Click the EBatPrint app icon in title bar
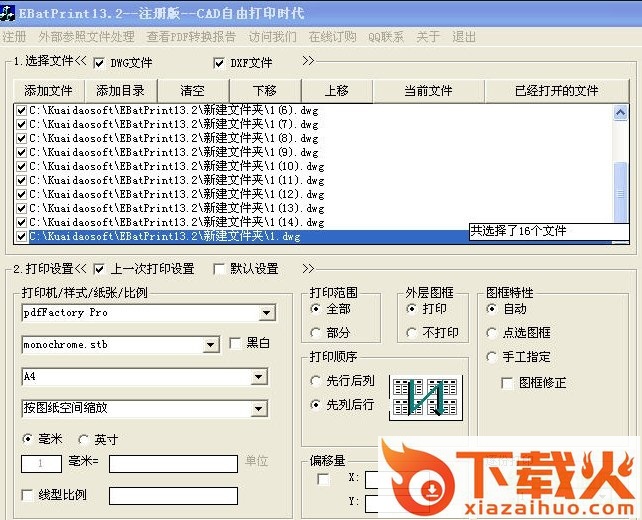The image size is (642, 520). (x=7, y=13)
